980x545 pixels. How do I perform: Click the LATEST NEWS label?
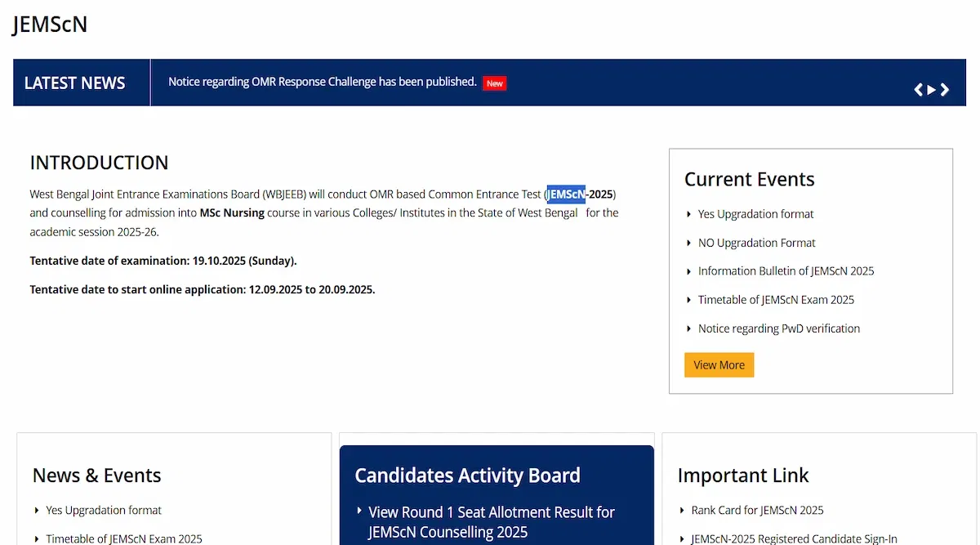point(75,83)
